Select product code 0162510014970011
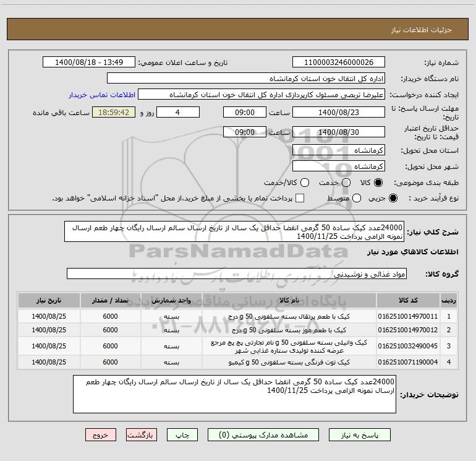The image size is (476, 461). coord(408,316)
